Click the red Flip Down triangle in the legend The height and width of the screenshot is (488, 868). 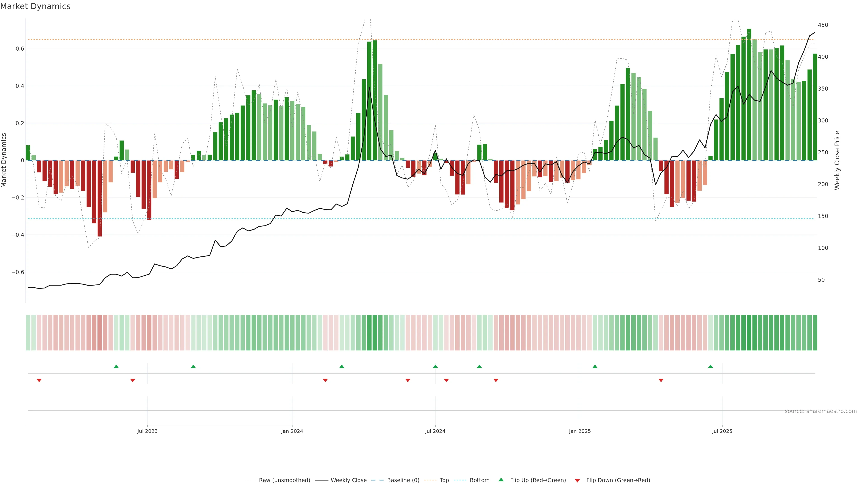pos(577,481)
